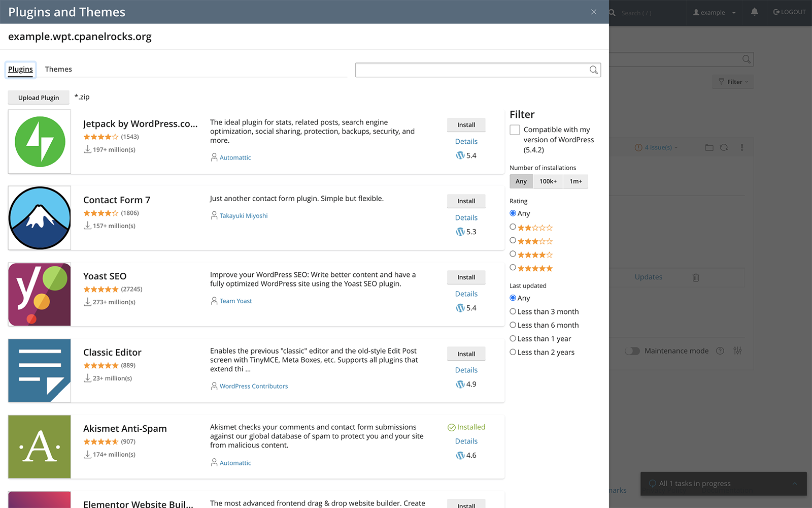Click the Jetpack plugin logo
The height and width of the screenshot is (508, 812).
tap(40, 142)
